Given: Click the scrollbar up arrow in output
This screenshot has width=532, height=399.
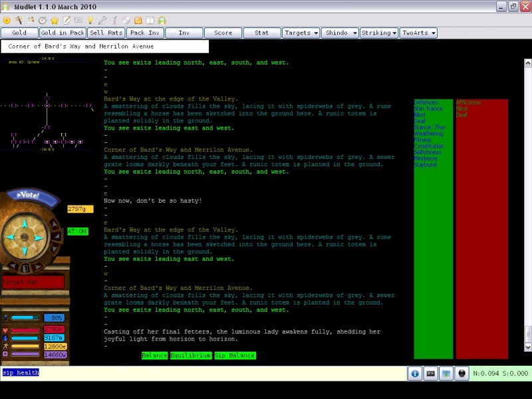Looking at the screenshot, I should [x=528, y=63].
